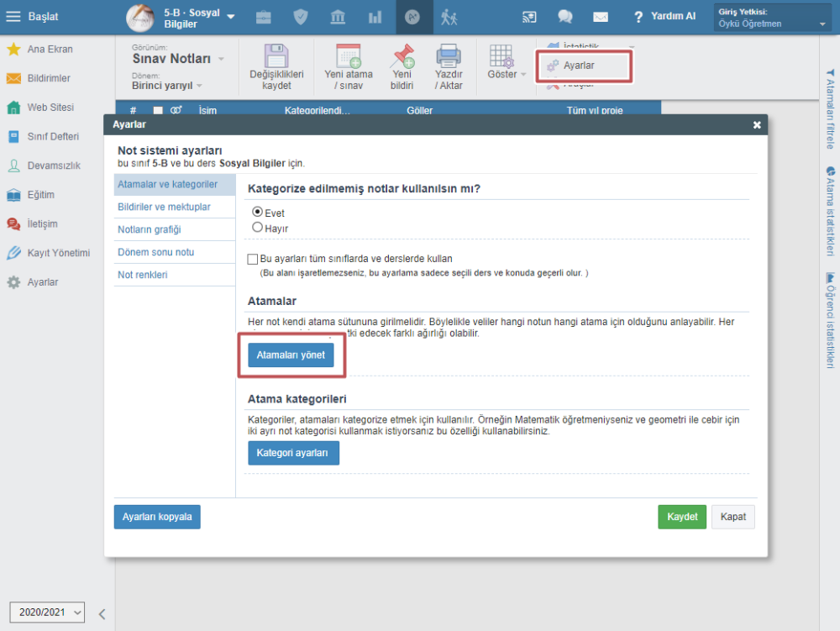Click the İsim column header
Screen dimensions: 840x631
[x=207, y=110]
